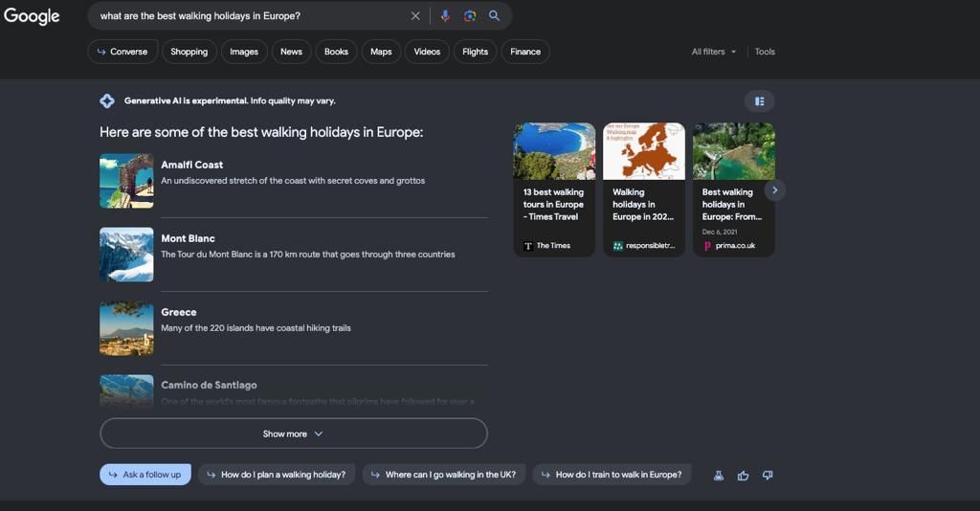Viewport: 980px width, 511px height.
Task: Click the Labs flask icon
Action: pos(719,475)
